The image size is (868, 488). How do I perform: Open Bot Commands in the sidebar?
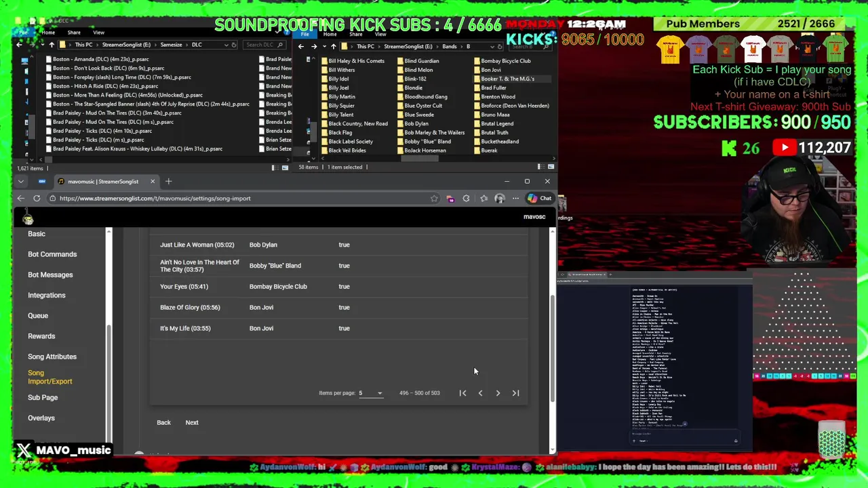pos(52,254)
